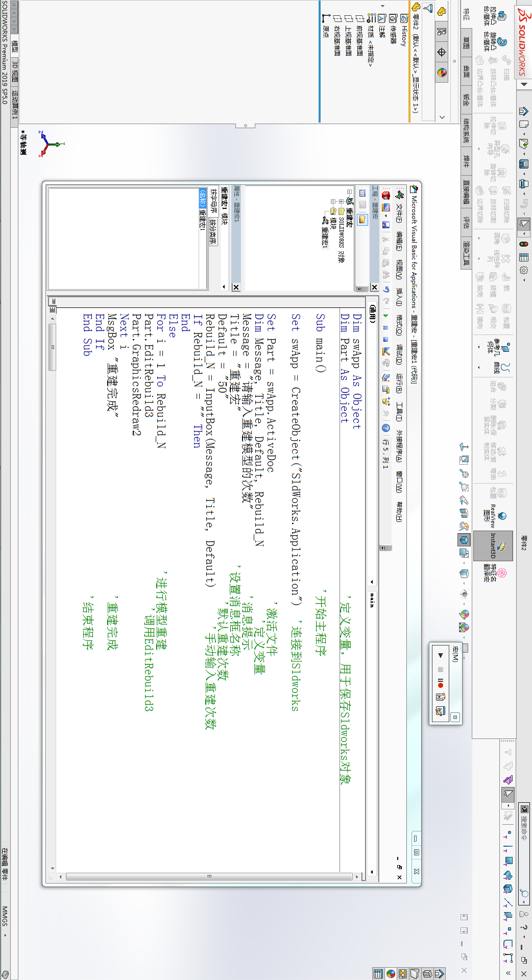Collapse 重建宏 project tree node
Image resolution: width=532 pixels, height=980 pixels.
(350, 193)
